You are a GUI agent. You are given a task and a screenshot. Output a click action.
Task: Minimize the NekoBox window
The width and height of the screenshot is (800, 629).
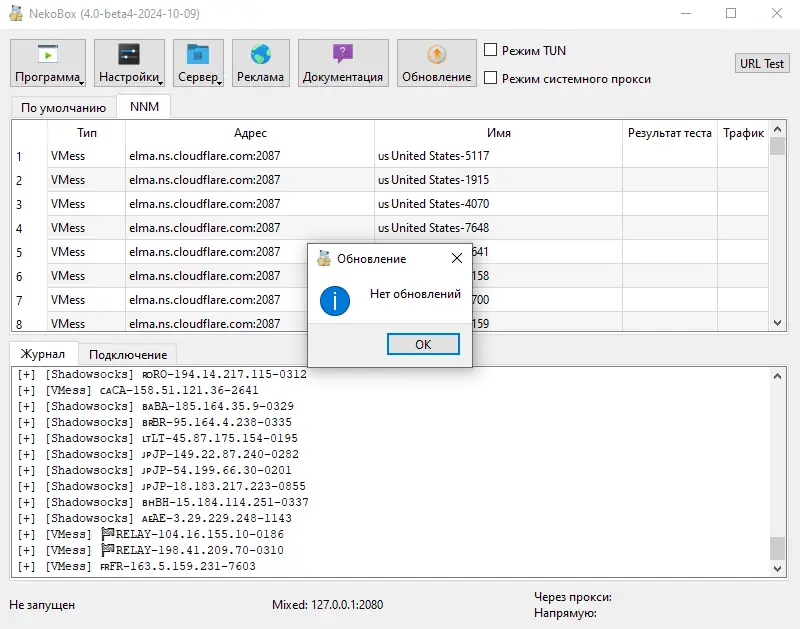pos(686,13)
